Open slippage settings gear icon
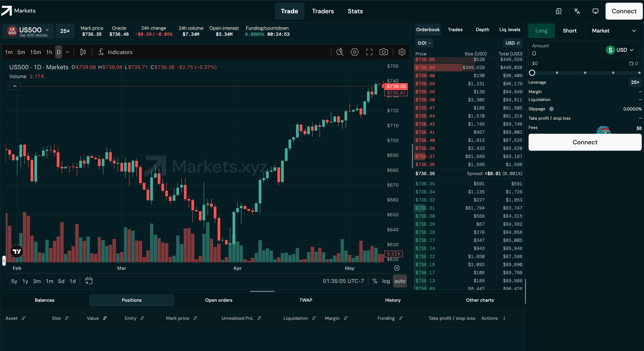The width and height of the screenshot is (644, 351). coord(551,109)
